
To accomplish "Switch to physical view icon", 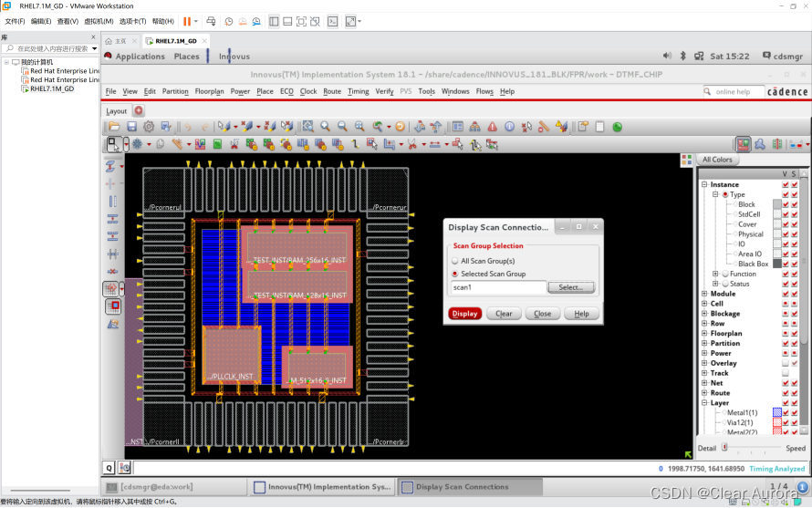I will click(777, 144).
